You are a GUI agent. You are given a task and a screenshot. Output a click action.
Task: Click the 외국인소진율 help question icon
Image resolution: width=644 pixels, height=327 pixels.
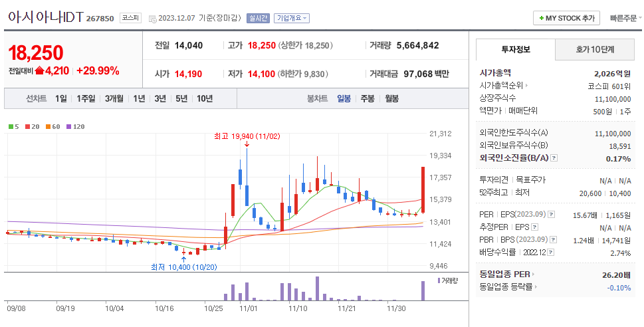(554, 158)
